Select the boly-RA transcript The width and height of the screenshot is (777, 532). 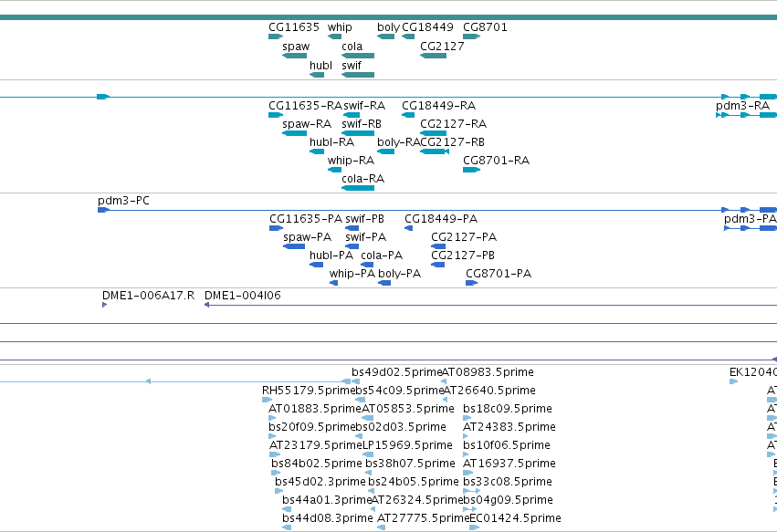385,151
